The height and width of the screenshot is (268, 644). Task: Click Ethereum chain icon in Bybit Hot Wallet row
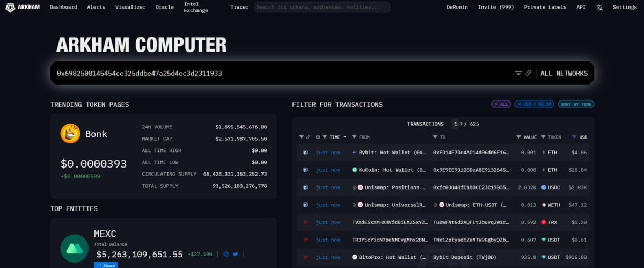click(305, 153)
